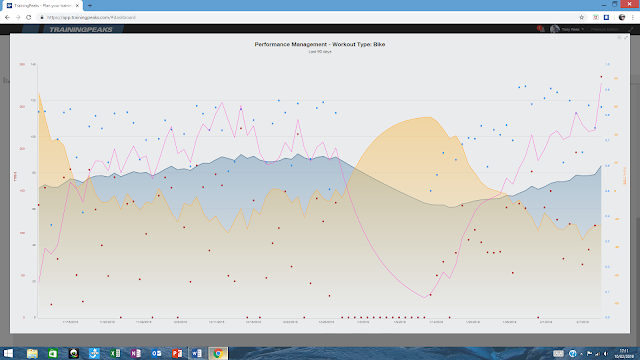Open Outlook from the taskbar
The image size is (640, 360).
[x=156, y=353]
